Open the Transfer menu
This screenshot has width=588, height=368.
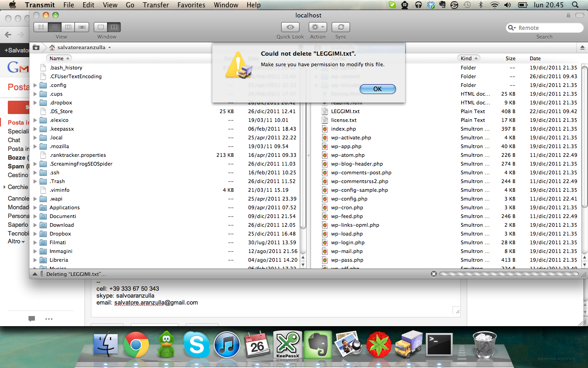pyautogui.click(x=156, y=5)
